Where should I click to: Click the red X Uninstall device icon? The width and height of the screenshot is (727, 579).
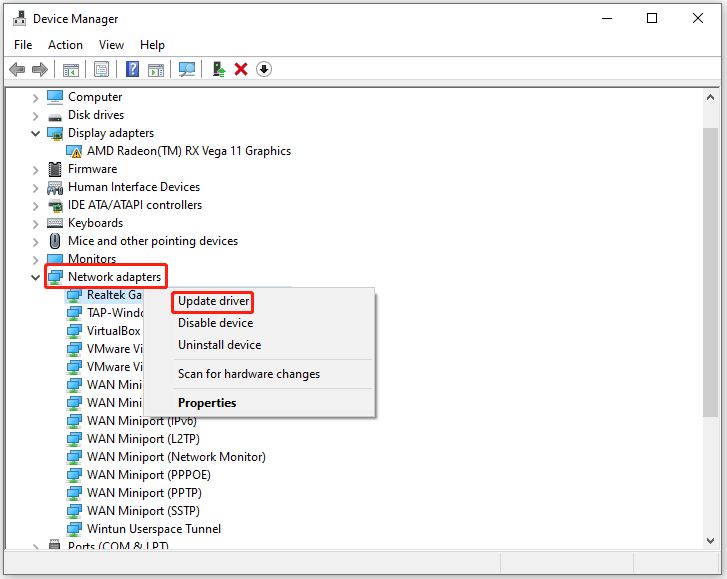[241, 69]
